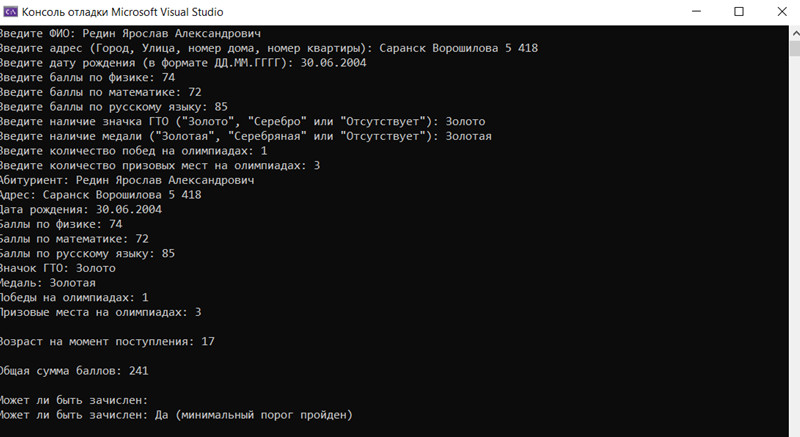
Task: Click the birth date prompt with "ДД.ММ.ГГГГ"
Action: pos(183,63)
